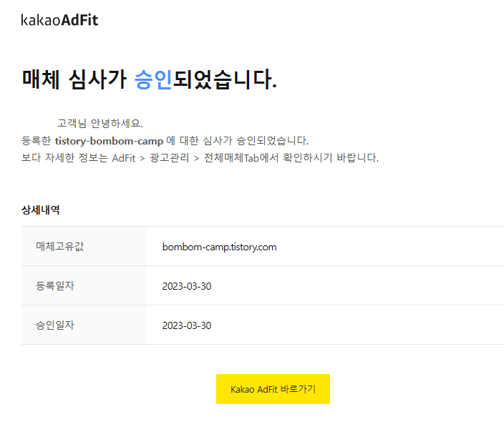Click the 상세내역 section heading
Viewport: 504px width, 422px height.
[41, 210]
